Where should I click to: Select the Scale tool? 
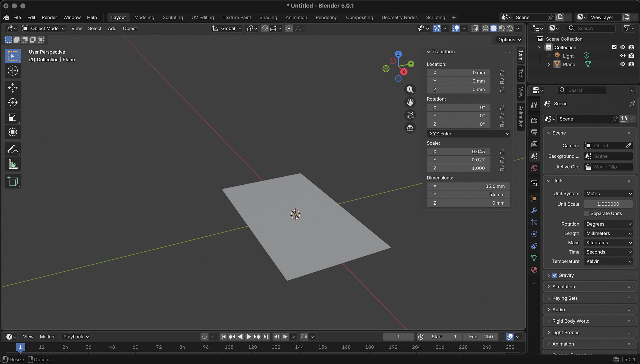pos(13,117)
